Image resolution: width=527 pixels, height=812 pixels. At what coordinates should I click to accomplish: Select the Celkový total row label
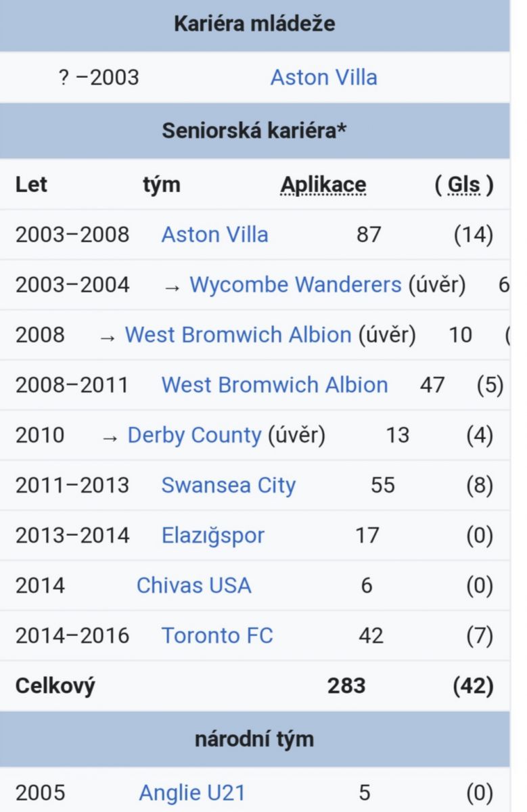tap(55, 685)
